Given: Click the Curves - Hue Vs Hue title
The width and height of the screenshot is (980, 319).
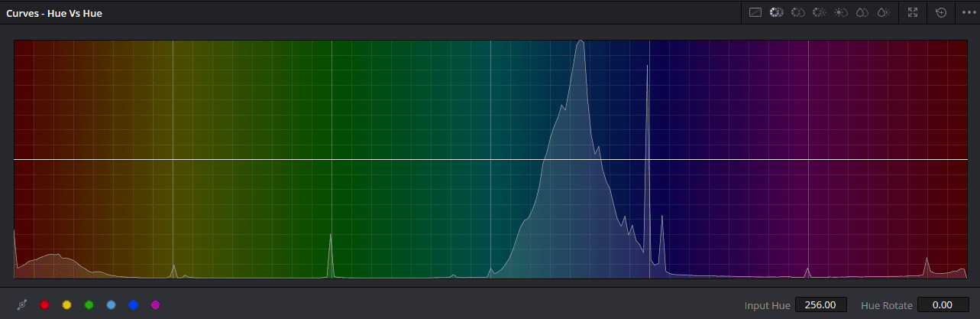Looking at the screenshot, I should point(54,13).
